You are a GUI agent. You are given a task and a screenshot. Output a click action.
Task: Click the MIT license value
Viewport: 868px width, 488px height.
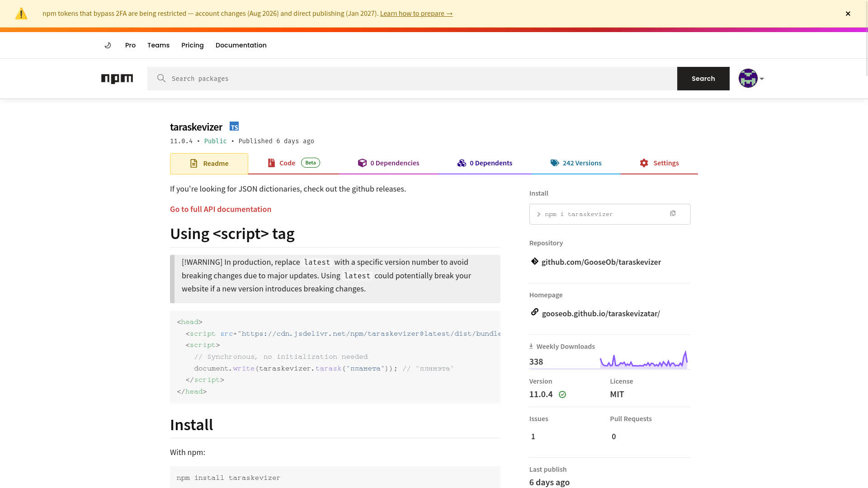(x=617, y=394)
